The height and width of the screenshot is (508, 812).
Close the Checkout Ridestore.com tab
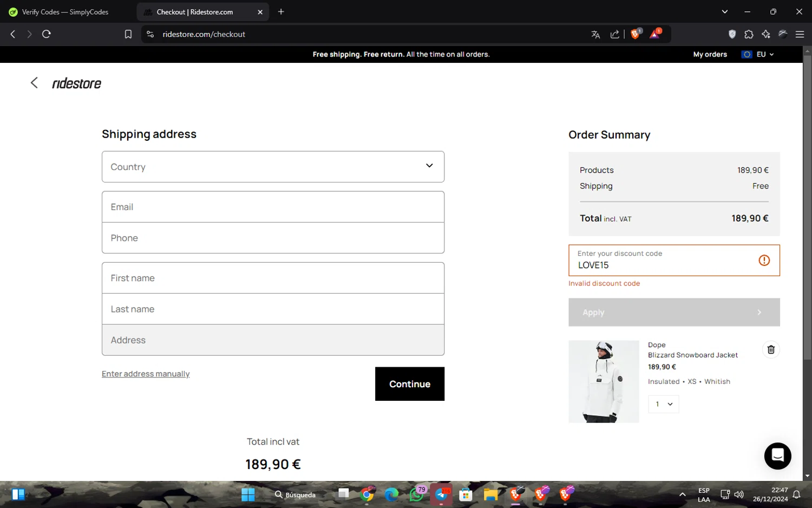pyautogui.click(x=260, y=12)
